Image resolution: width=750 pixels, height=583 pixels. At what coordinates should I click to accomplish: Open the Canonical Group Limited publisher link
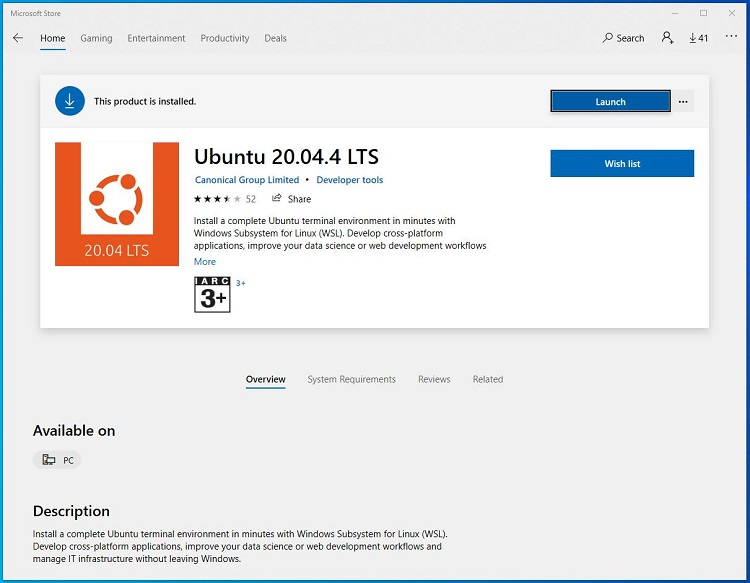(x=247, y=180)
